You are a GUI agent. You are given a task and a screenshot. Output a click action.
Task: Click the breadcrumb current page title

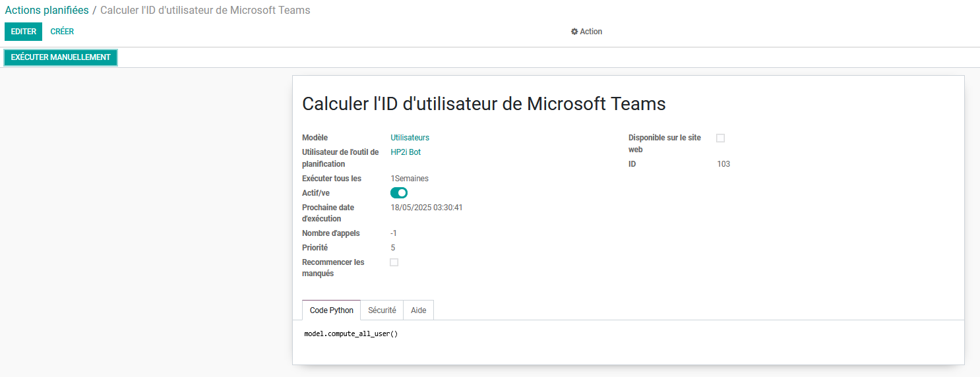pos(205,11)
